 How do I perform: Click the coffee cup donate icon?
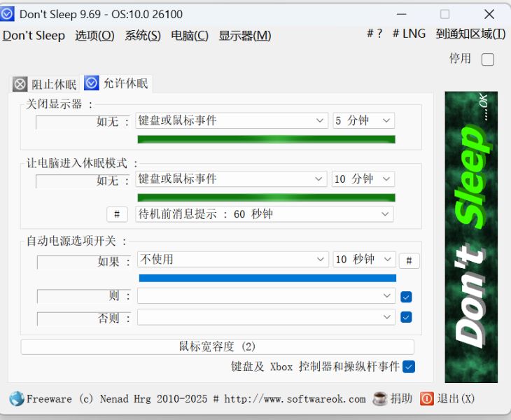click(x=379, y=398)
